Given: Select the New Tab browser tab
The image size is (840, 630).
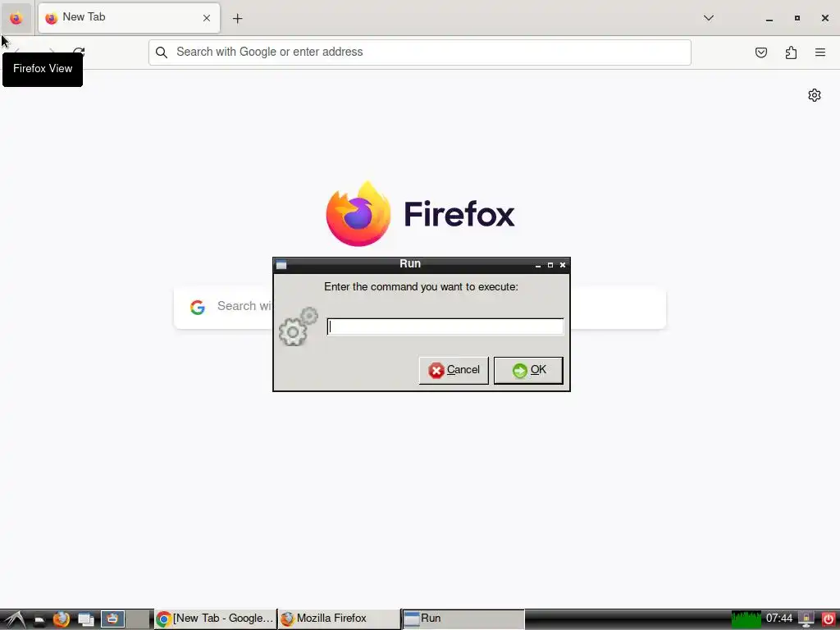Looking at the screenshot, I should pyautogui.click(x=129, y=18).
